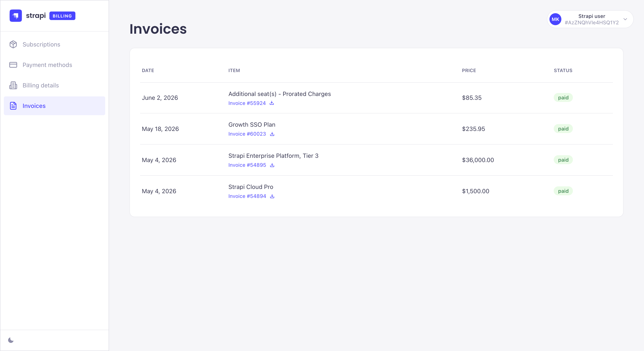Screen dimensions: 644x351
Task: Click paid badge for Invoice #55924
Action: pyautogui.click(x=563, y=98)
